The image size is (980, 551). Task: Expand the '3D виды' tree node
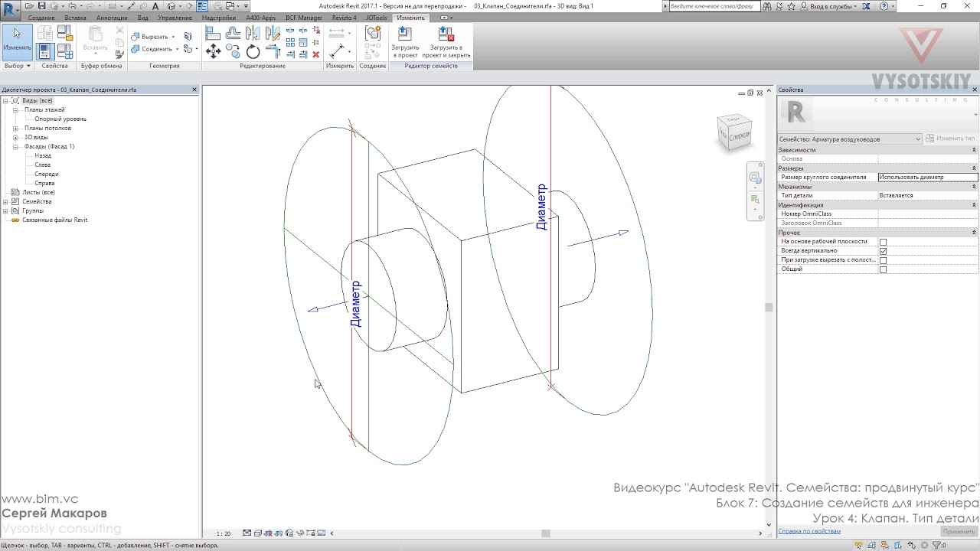click(x=15, y=138)
